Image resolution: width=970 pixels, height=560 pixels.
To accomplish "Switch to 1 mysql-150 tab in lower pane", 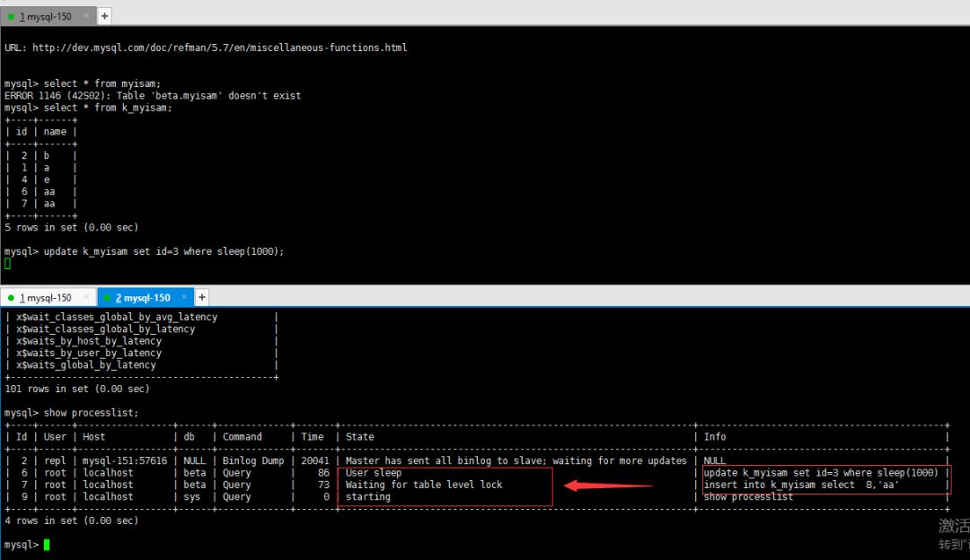I will [45, 298].
